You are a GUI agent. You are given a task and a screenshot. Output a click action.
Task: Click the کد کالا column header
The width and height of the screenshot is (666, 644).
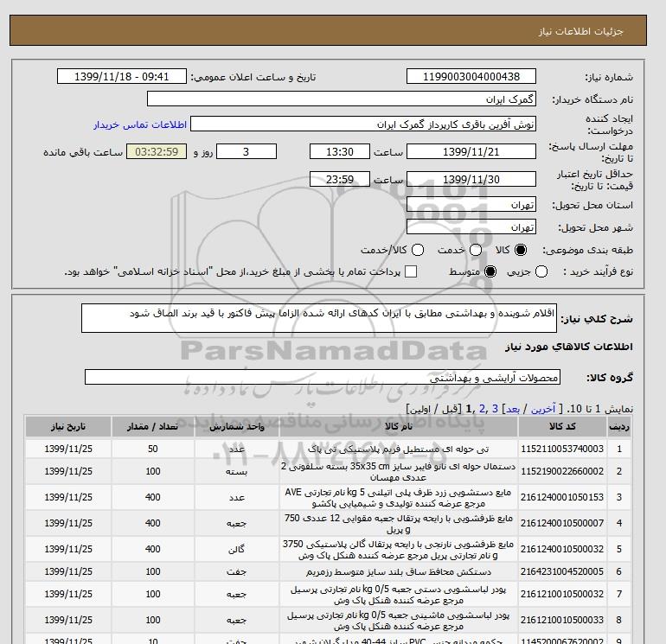click(562, 427)
